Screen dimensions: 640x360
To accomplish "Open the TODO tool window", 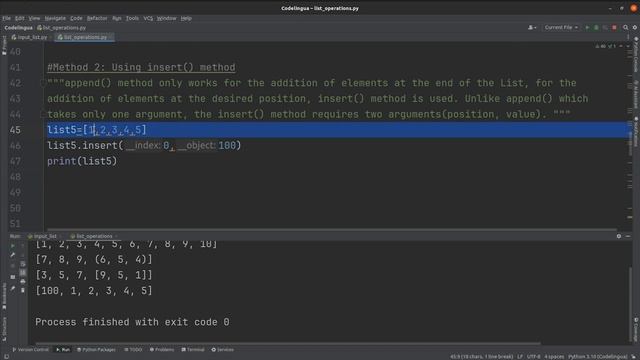I will [133, 350].
